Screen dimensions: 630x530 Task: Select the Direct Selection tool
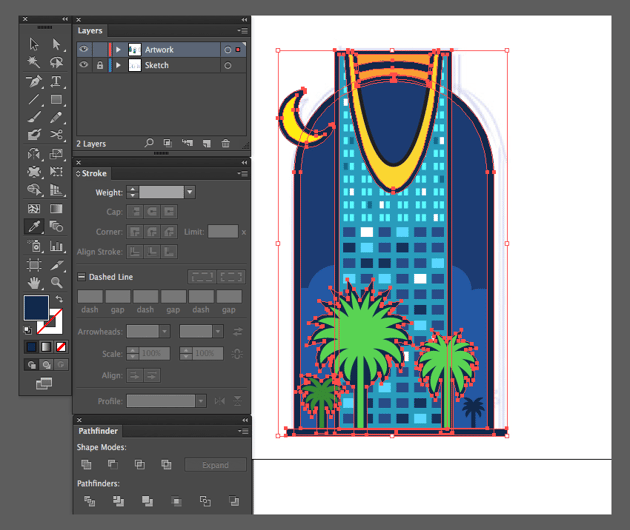(56, 44)
